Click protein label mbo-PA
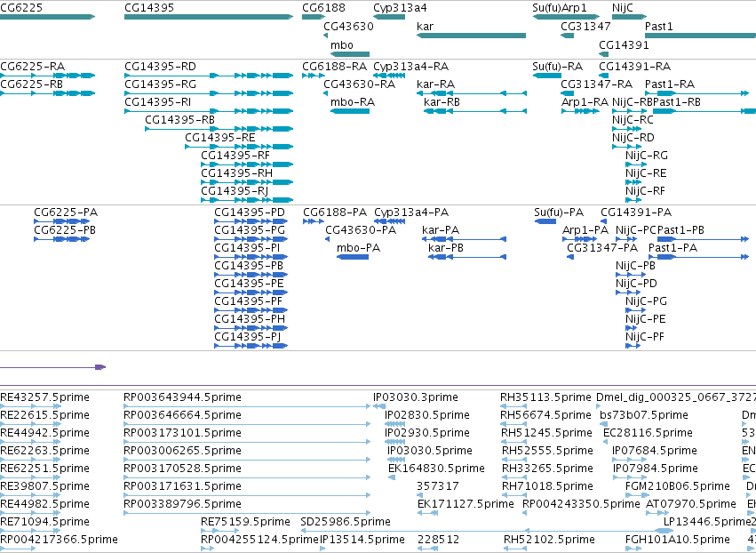 [358, 248]
